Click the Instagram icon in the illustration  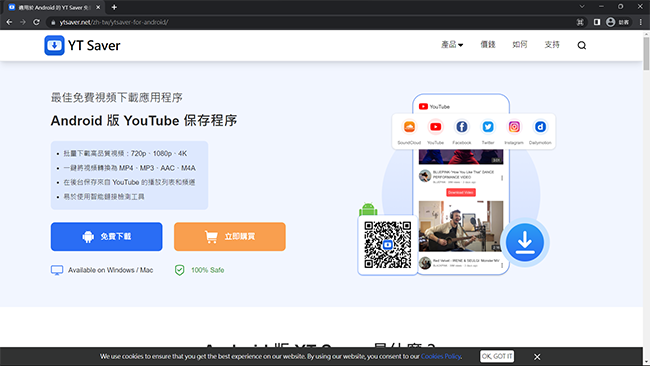point(514,127)
